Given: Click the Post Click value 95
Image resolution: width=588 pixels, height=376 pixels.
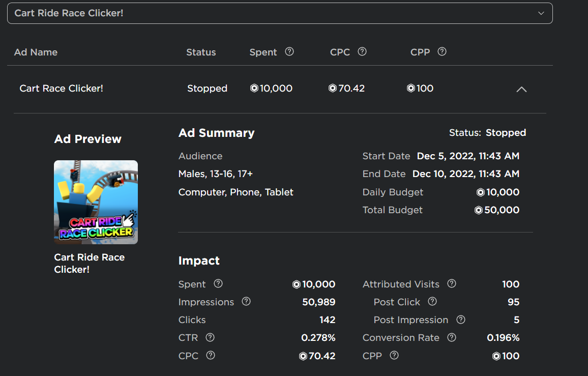Looking at the screenshot, I should pyautogui.click(x=513, y=302).
